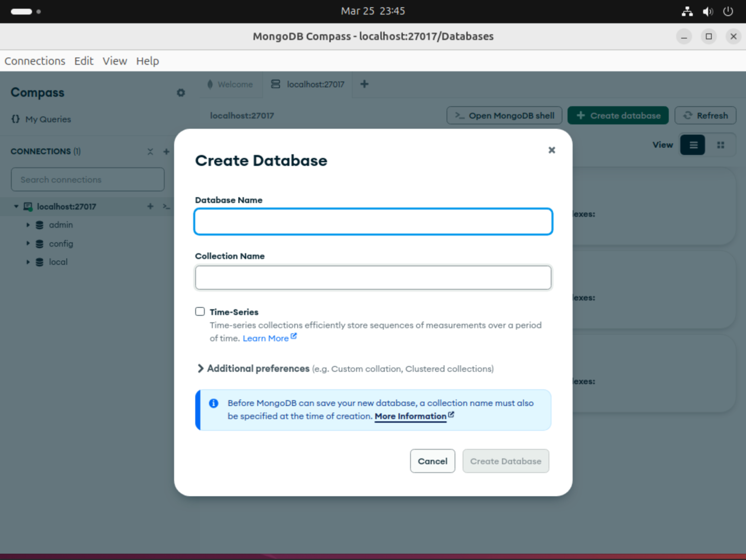Screen dimensions: 746x560
Task: Collapse all connections with the double-chevron icon
Action: coord(150,151)
